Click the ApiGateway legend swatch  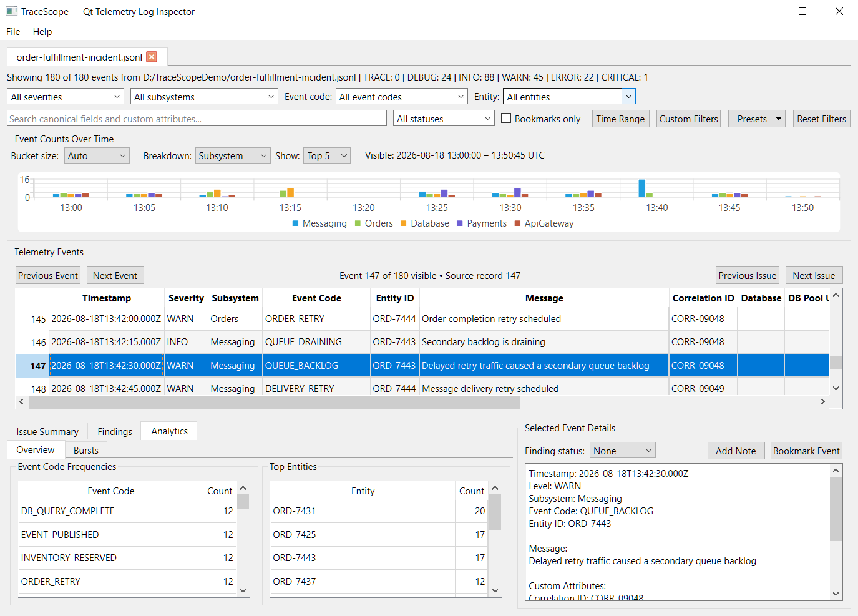coord(517,223)
